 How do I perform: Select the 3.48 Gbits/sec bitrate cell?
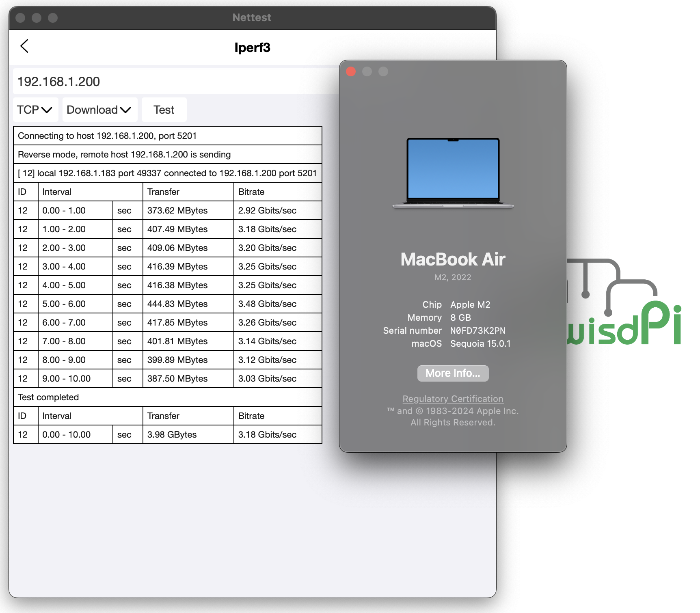(x=278, y=304)
